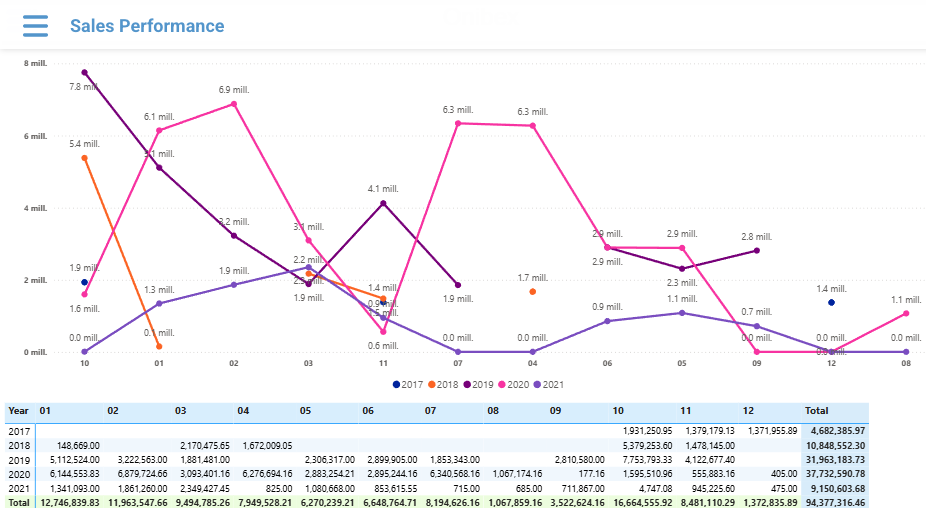This screenshot has height=523, width=926.
Task: Click the orange 5.4 mill. data point
Action: (x=85, y=158)
